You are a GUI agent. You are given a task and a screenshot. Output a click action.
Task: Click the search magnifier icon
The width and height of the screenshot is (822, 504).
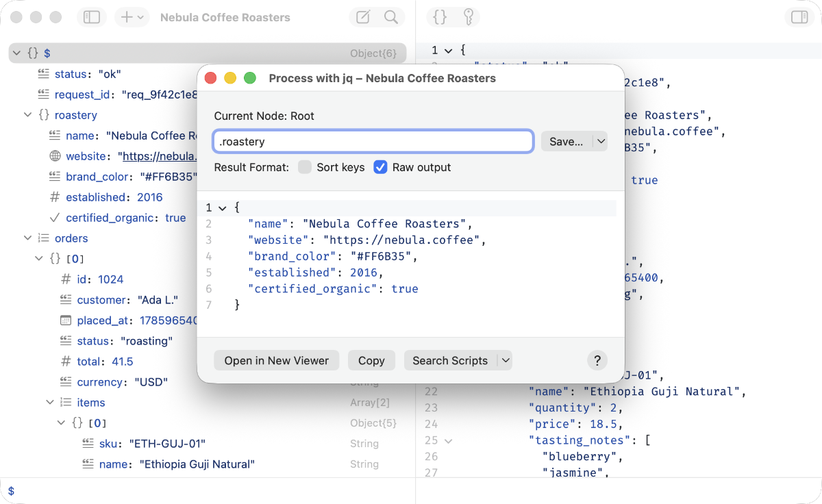[x=391, y=17]
